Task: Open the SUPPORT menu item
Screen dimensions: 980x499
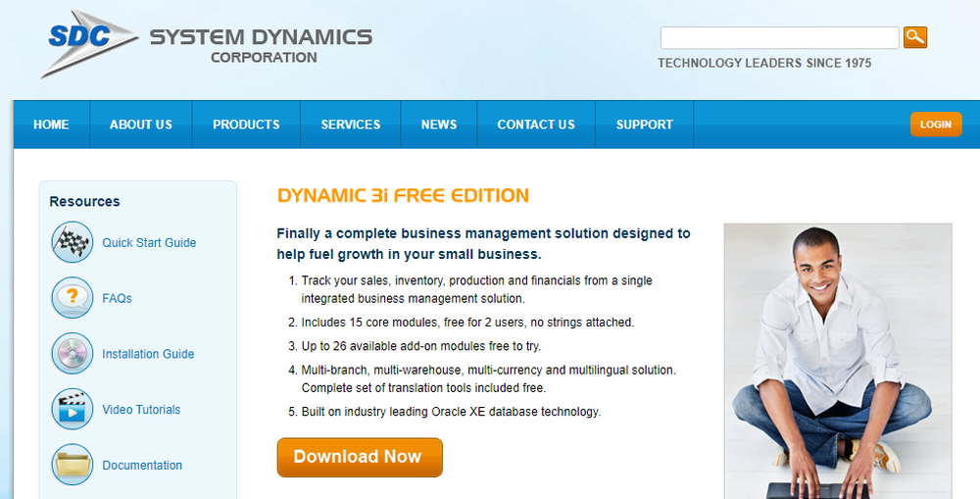Action: (645, 125)
